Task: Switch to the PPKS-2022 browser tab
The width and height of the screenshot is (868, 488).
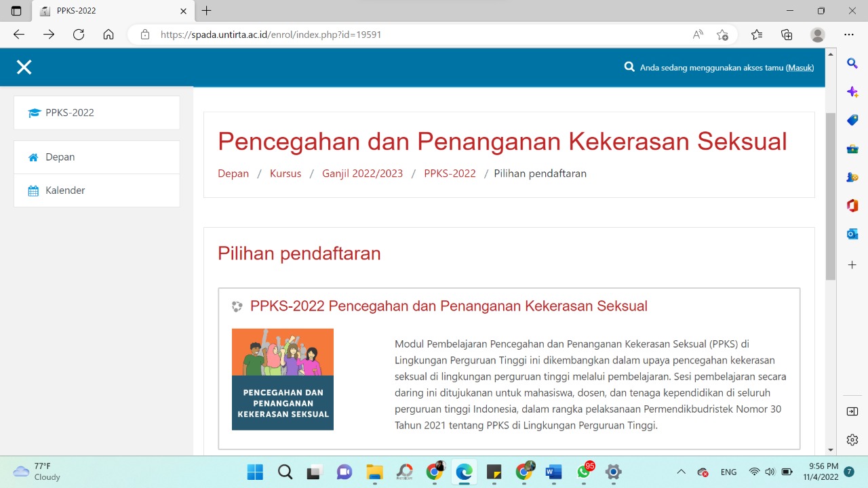Action: 113,11
